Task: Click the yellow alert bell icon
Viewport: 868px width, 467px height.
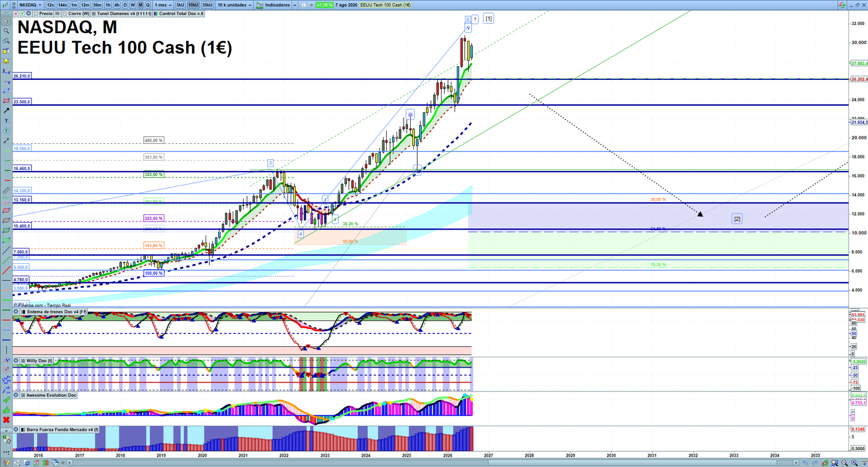Action: tap(6, 61)
